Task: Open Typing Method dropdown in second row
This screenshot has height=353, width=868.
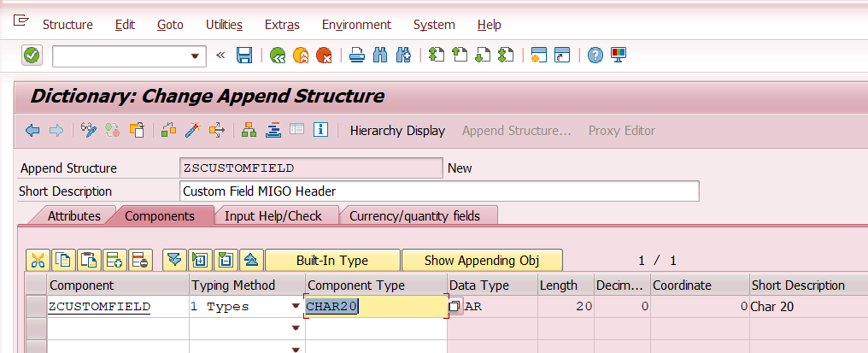Action: [x=296, y=328]
